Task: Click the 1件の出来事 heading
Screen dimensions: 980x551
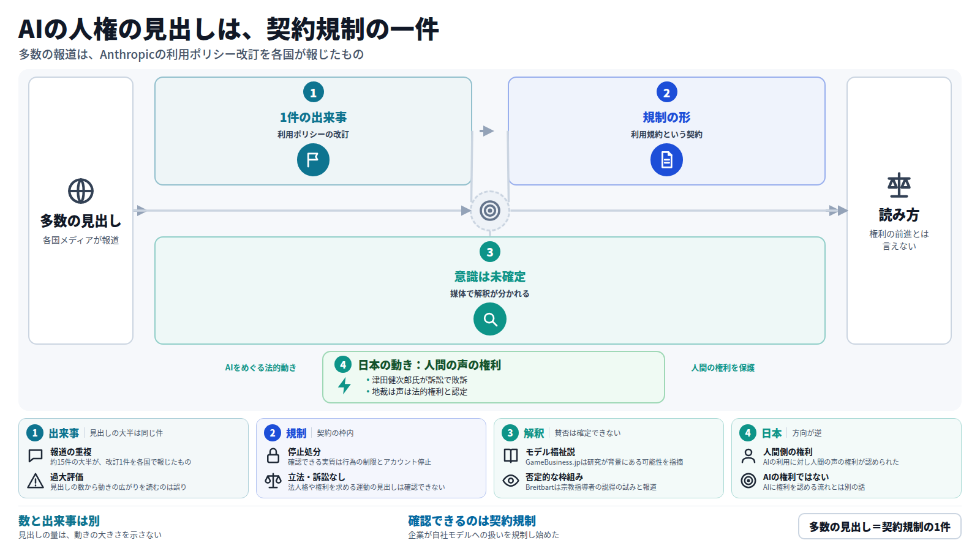Action: (x=313, y=118)
